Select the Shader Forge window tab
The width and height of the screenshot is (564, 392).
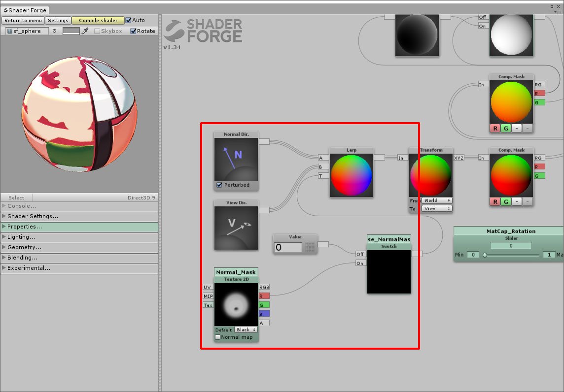tap(25, 10)
